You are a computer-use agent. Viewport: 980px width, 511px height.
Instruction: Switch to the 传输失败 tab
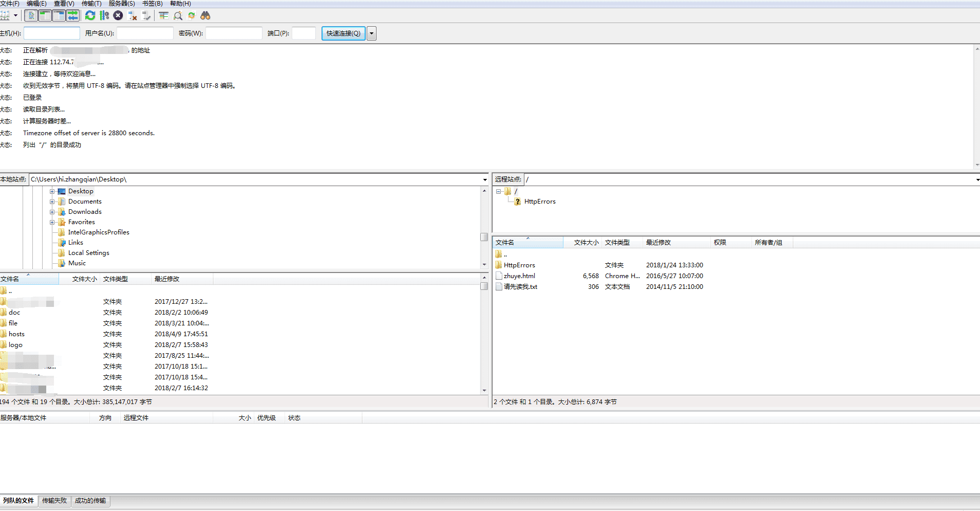click(x=54, y=501)
